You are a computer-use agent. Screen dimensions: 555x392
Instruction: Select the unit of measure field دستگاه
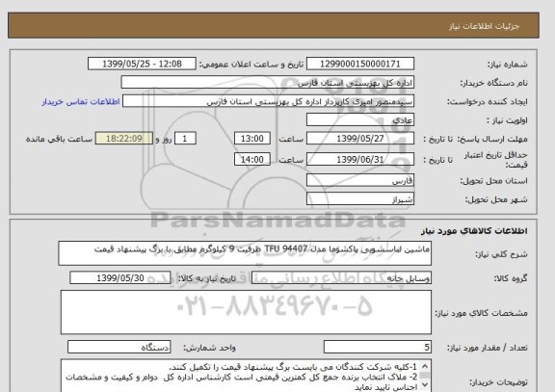click(119, 348)
